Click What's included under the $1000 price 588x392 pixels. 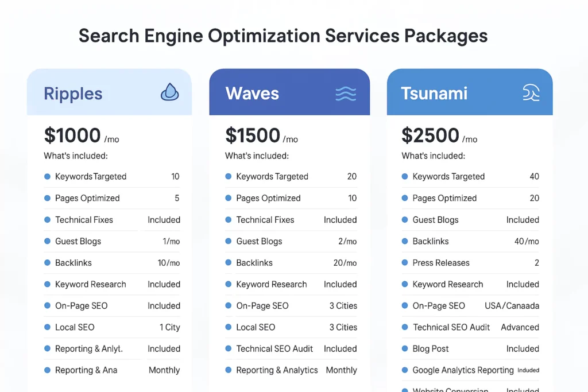pos(76,156)
